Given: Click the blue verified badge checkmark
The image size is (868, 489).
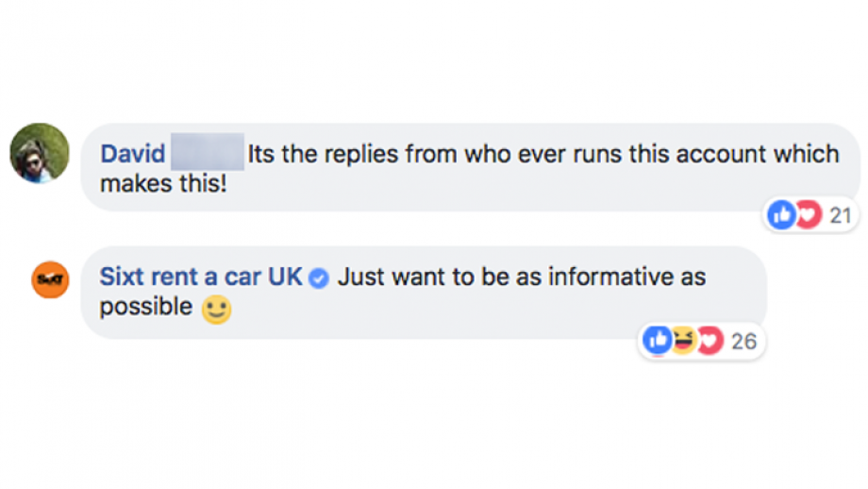Looking at the screenshot, I should click(318, 278).
